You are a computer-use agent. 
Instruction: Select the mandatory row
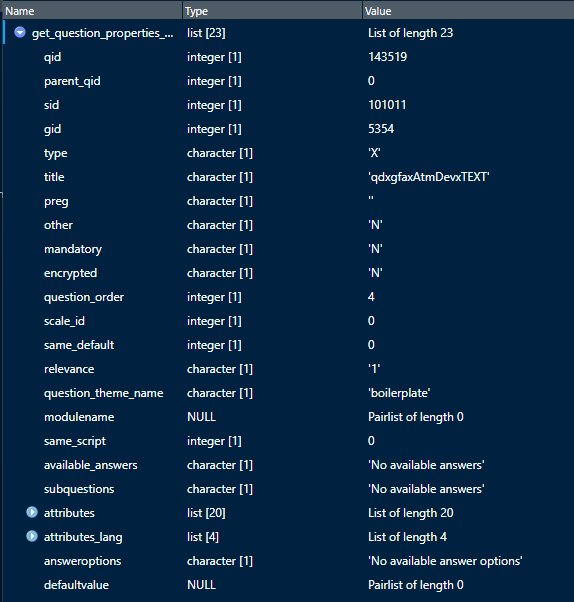[x=288, y=249]
